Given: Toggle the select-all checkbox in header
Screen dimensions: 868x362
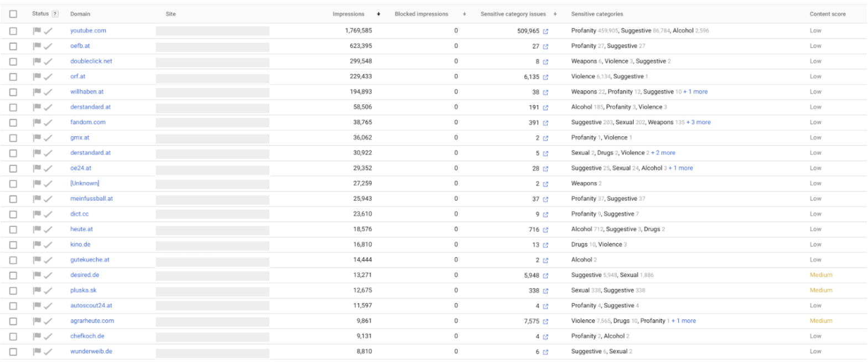Looking at the screenshot, I should click(13, 14).
